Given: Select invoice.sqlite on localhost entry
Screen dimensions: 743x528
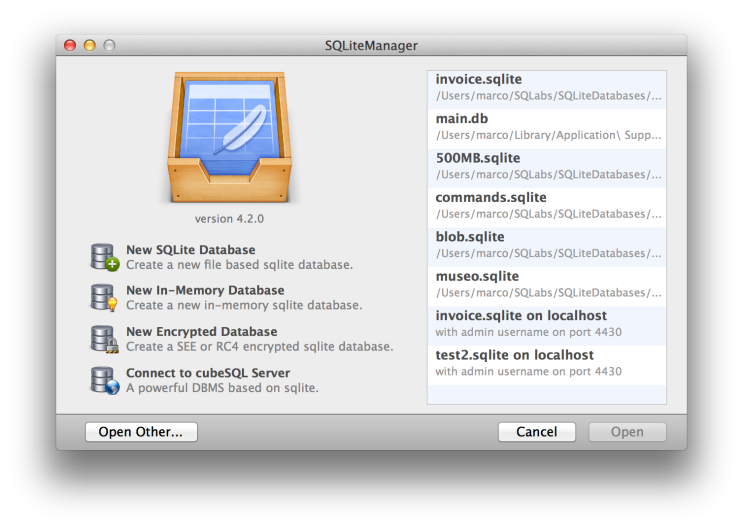Looking at the screenshot, I should pos(547,326).
